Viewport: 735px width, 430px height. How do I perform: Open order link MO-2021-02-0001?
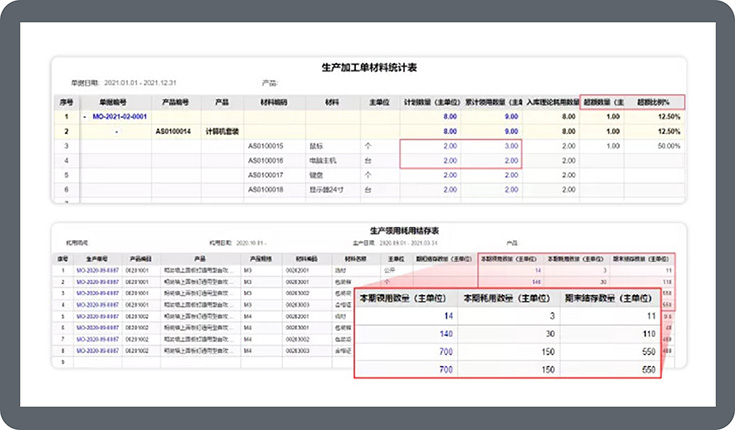120,117
